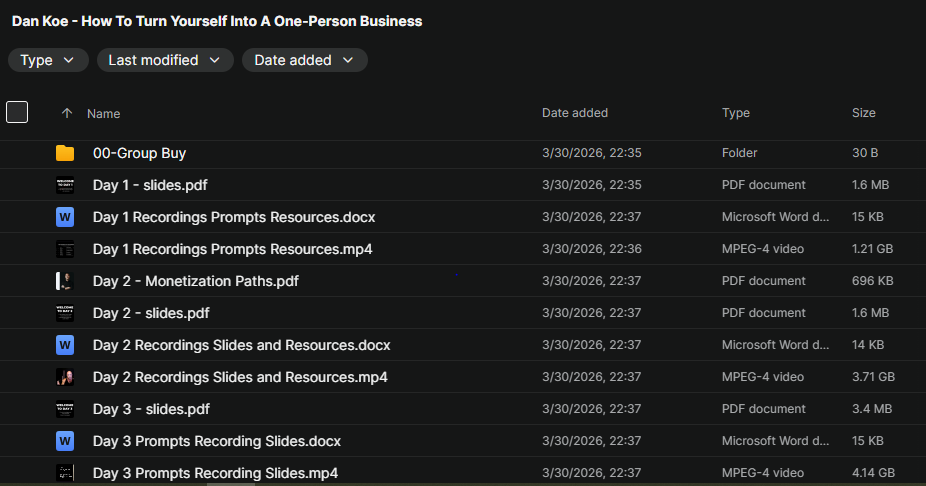The height and width of the screenshot is (486, 926).
Task: Select the 1.21 GB size value
Action: click(872, 249)
